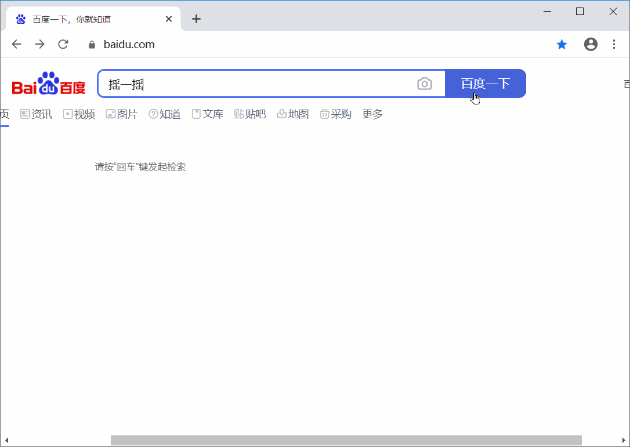The height and width of the screenshot is (447, 630).
Task: Click the Baidu logo
Action: point(49,83)
